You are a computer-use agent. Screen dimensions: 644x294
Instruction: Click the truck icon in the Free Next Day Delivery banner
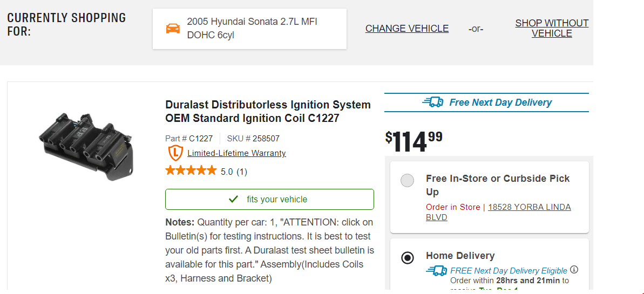pos(432,102)
